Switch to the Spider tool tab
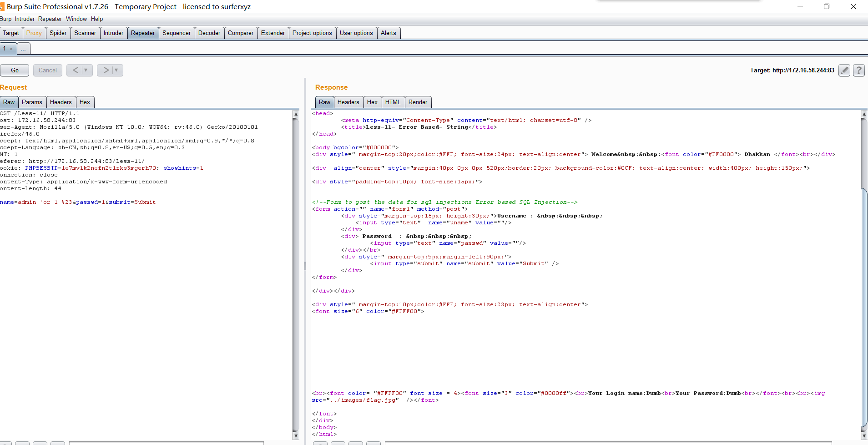Image resolution: width=868 pixels, height=445 pixels. [58, 33]
